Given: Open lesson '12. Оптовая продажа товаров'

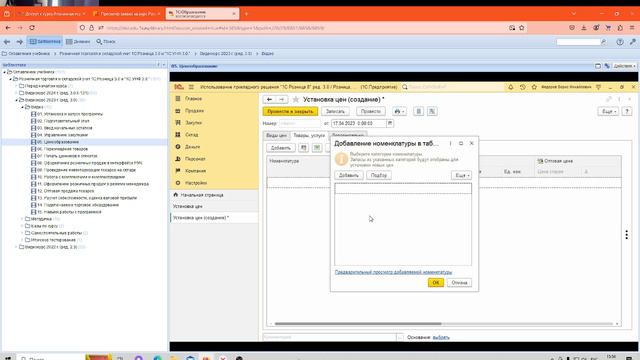Looking at the screenshot, I should [65, 191].
